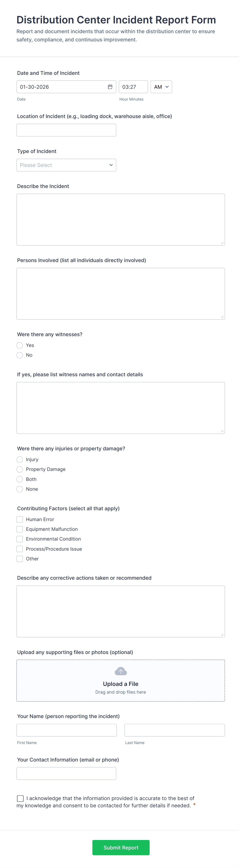The width and height of the screenshot is (239, 868).
Task: Select None under injuries or property damage
Action: click(x=20, y=489)
